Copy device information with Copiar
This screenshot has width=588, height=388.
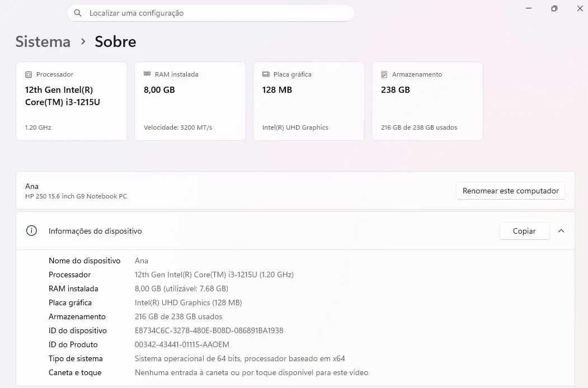click(x=524, y=231)
